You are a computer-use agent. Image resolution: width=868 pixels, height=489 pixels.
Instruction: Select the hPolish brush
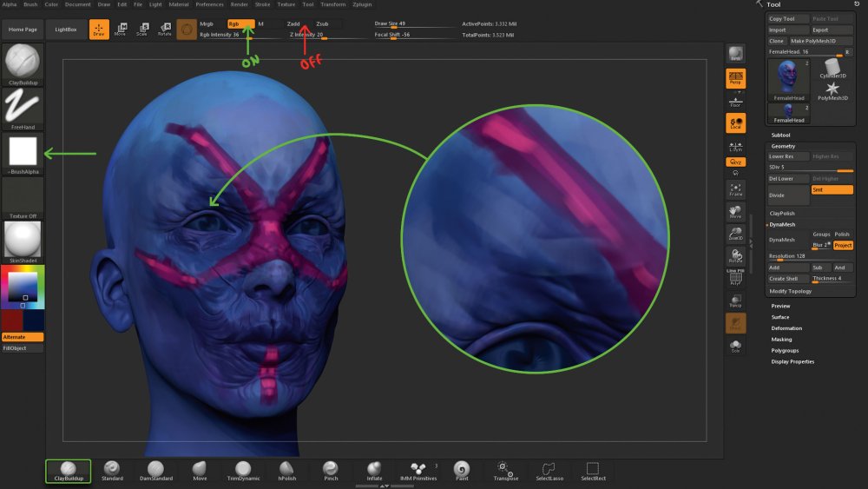coord(286,472)
